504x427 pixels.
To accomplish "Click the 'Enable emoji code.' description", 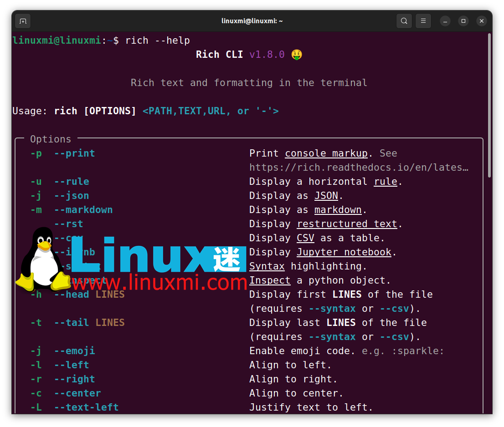I will pos(302,351).
